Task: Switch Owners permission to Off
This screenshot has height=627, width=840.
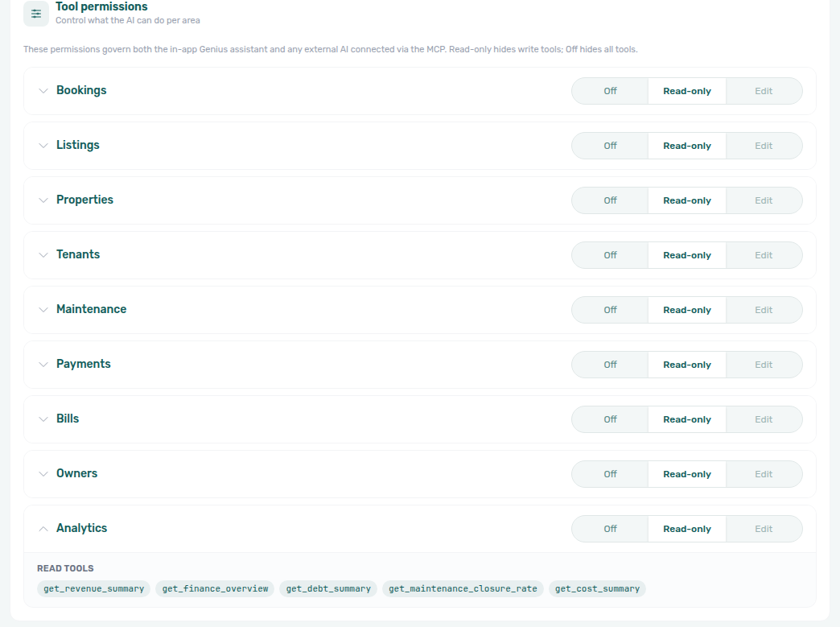Action: [610, 474]
